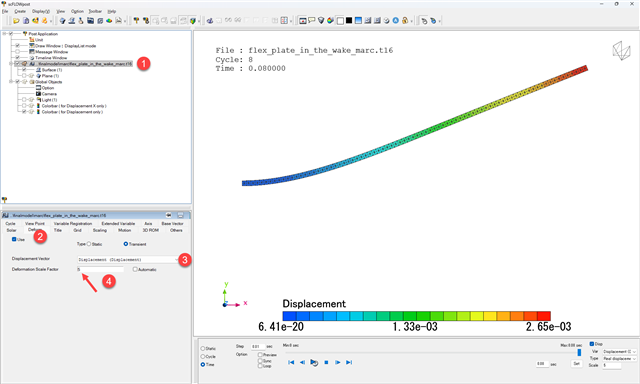The width and height of the screenshot is (640, 384).
Task: Click the Deformation Scale Factor input field
Action: tap(100, 269)
